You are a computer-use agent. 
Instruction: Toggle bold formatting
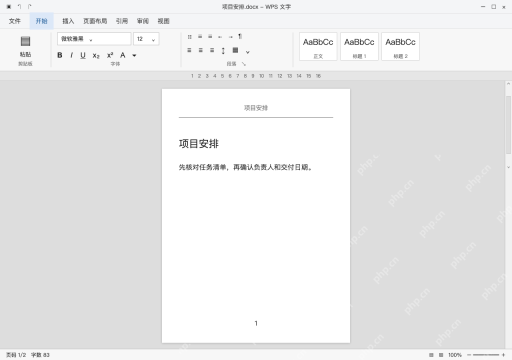pos(60,55)
